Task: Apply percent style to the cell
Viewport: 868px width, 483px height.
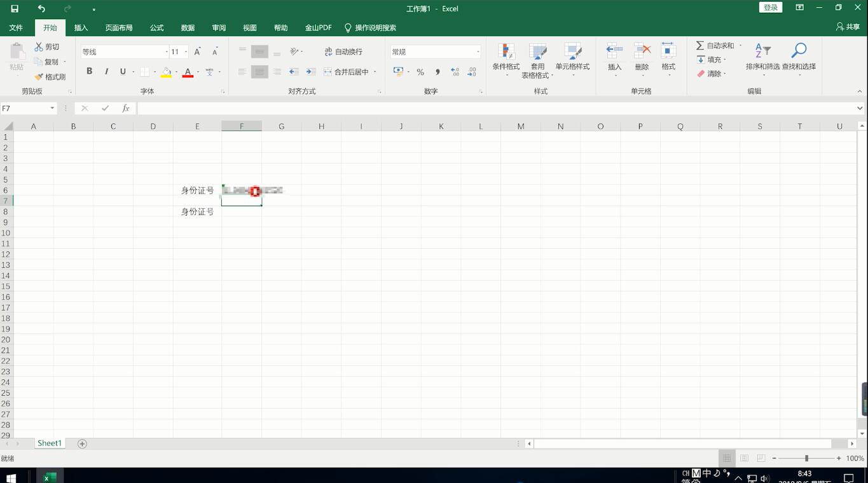Action: pos(420,72)
